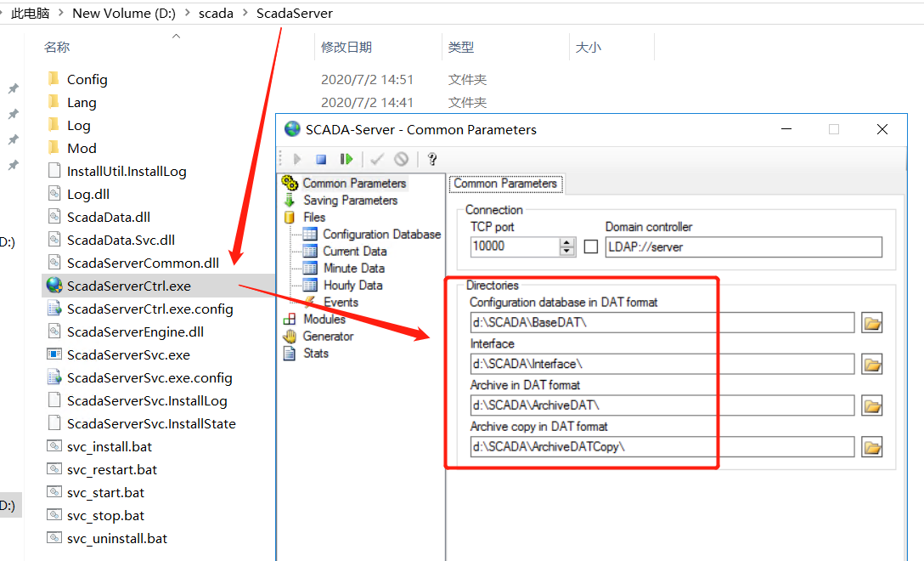924x561 pixels.
Task: Select Saving Parameters tree node
Action: pyautogui.click(x=350, y=201)
